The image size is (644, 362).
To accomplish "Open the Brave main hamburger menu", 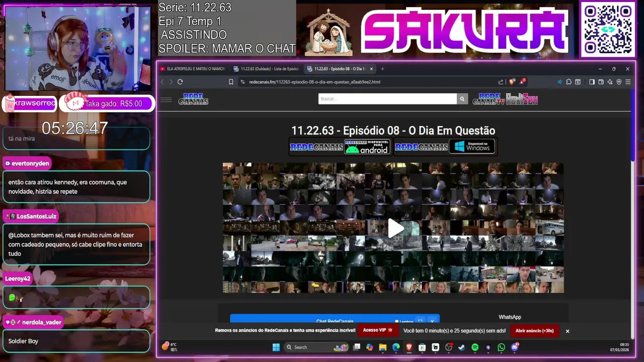I will tap(628, 82).
